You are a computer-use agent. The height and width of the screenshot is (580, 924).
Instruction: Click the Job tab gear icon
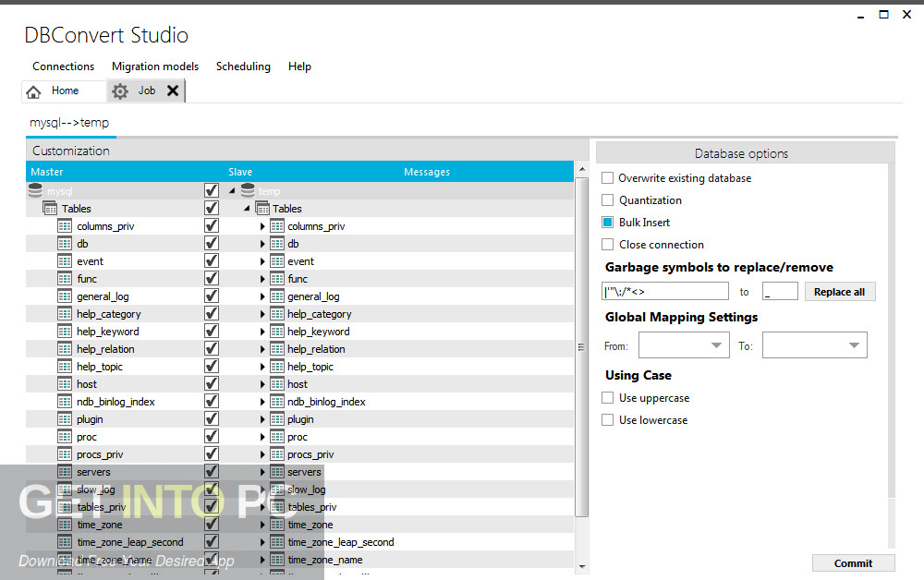coord(120,91)
